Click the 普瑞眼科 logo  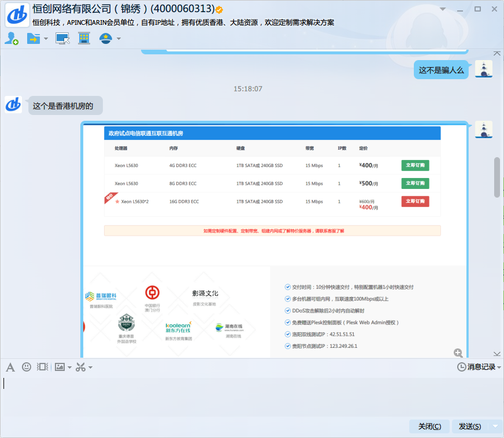pos(101,296)
